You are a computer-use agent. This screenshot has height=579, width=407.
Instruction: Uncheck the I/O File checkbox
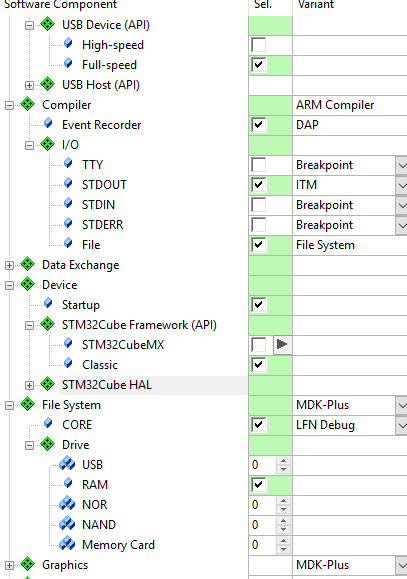(258, 244)
